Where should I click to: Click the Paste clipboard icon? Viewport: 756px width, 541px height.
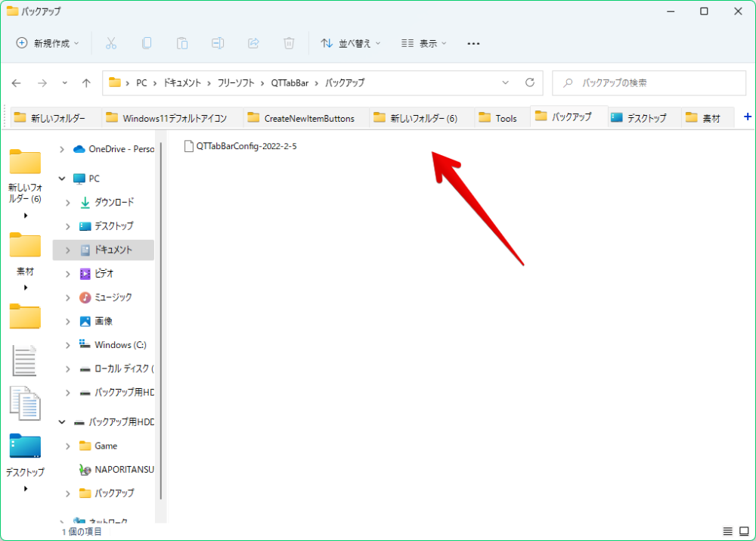(x=182, y=43)
